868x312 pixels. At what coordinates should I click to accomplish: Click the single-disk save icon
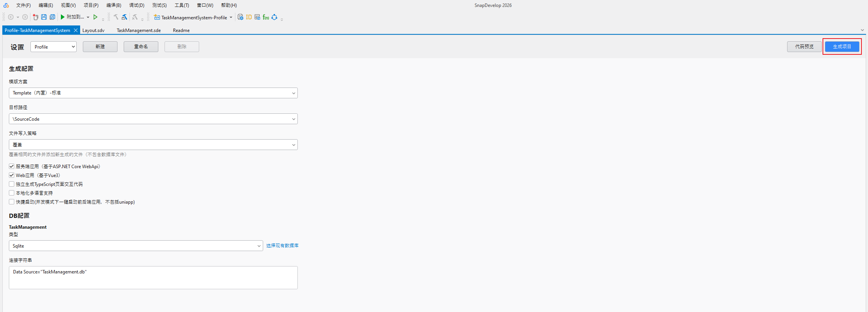(44, 17)
